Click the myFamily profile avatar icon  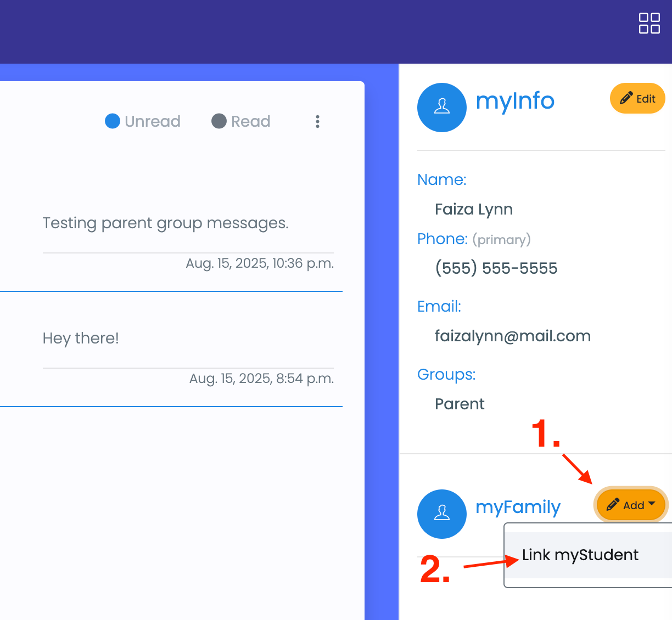coord(442,514)
